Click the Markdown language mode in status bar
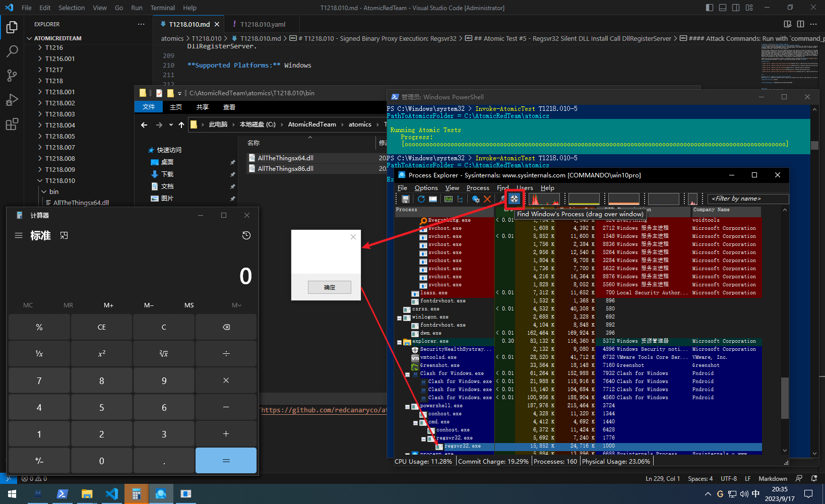This screenshot has height=504, width=825. pos(773,479)
